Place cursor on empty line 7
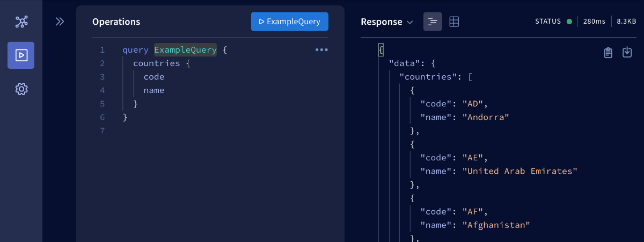This screenshot has height=242, width=644. pos(225,131)
